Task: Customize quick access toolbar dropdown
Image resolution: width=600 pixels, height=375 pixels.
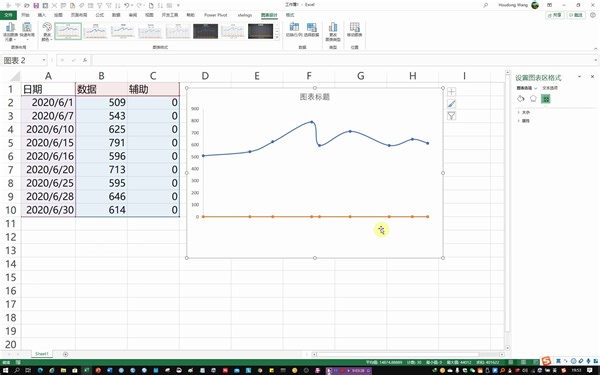Action: pos(178,5)
